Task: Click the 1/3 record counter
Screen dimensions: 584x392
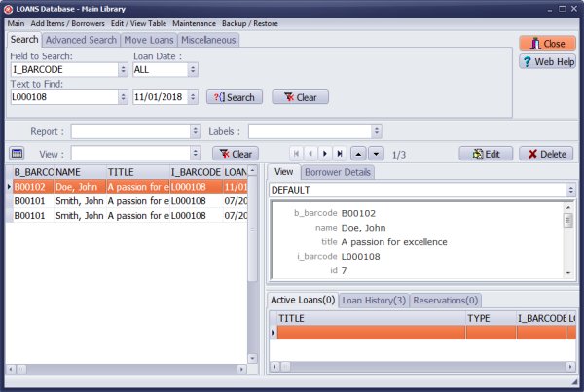Action: [398, 155]
